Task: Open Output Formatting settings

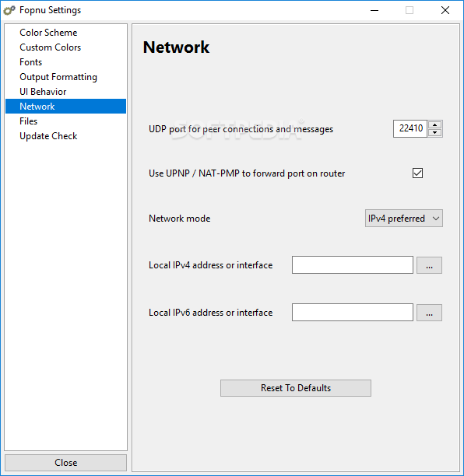Action: (65, 77)
